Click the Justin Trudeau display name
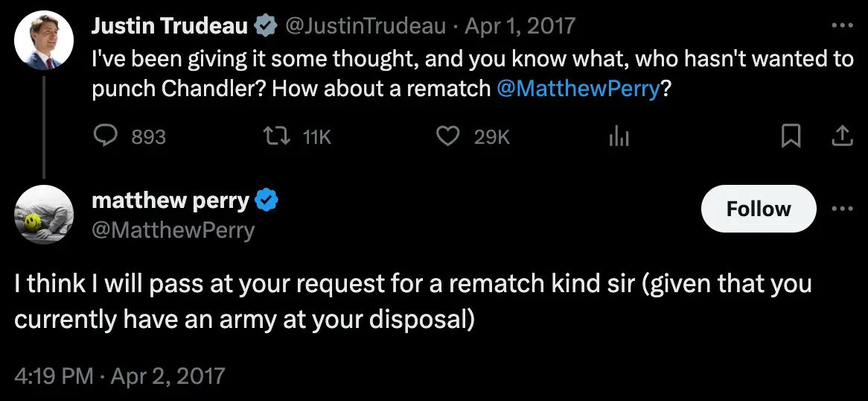This screenshot has height=401, width=868. [x=169, y=26]
